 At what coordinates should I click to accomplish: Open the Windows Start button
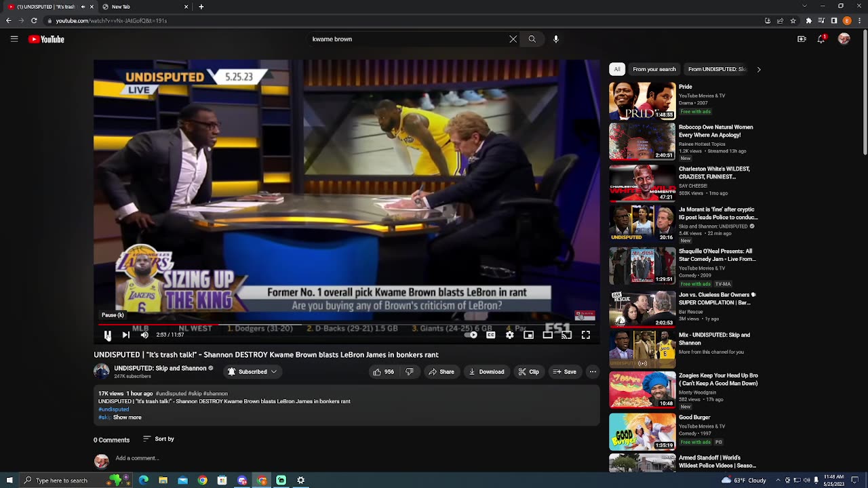point(9,481)
